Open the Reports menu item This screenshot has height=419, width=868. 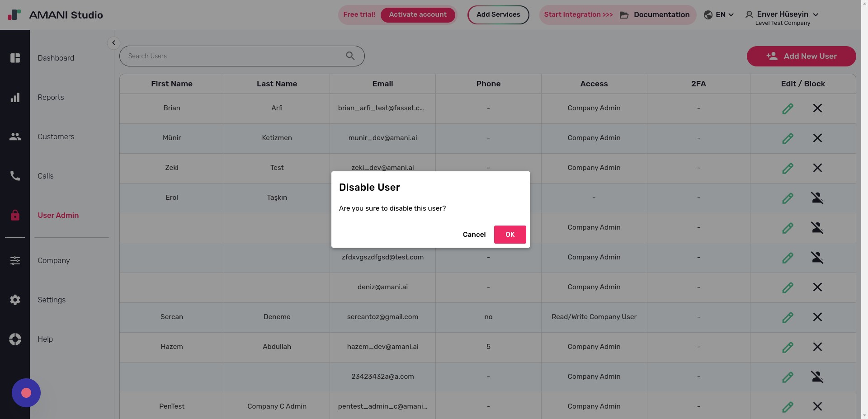(x=51, y=98)
